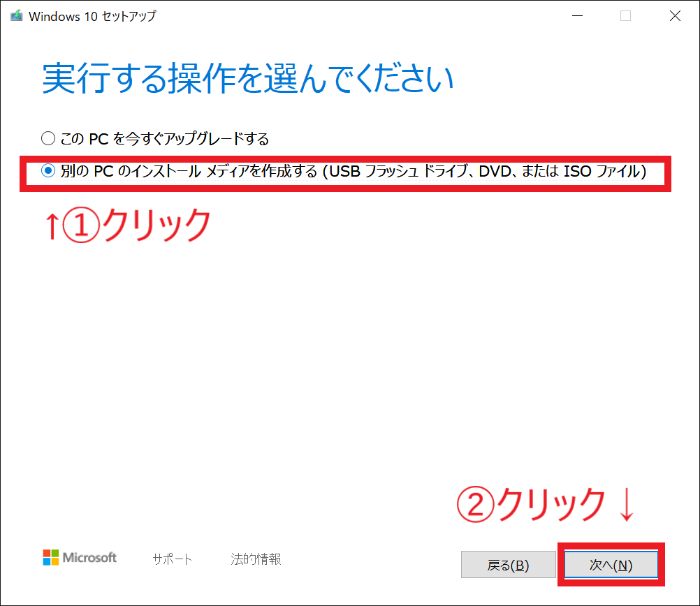Click the heading '実行する操作を選んでください'
The width and height of the screenshot is (700, 606).
tap(248, 78)
